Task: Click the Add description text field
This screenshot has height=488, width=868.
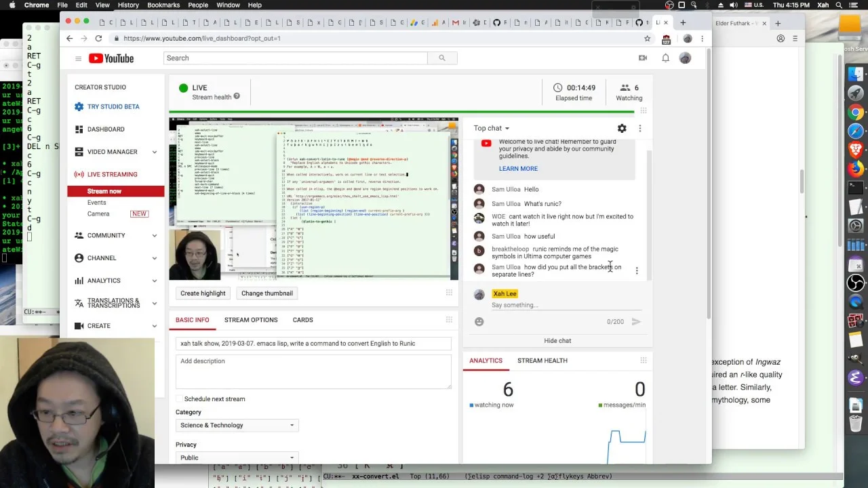Action: (313, 371)
